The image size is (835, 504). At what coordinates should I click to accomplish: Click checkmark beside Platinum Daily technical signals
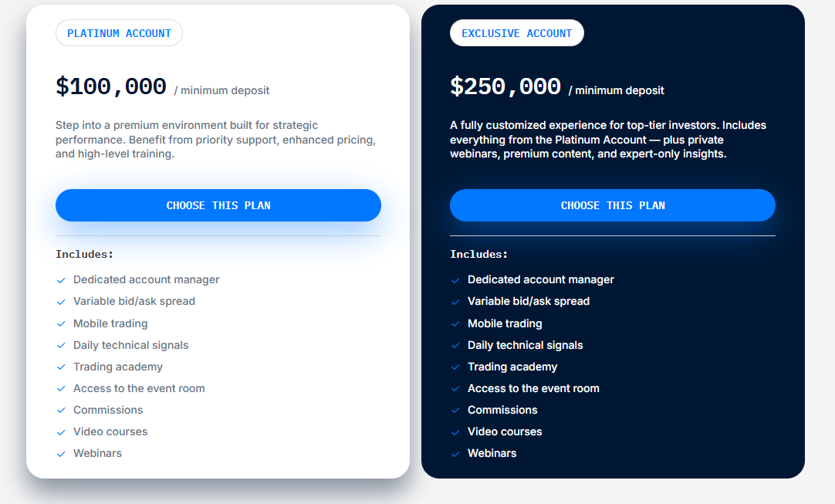tap(61, 346)
